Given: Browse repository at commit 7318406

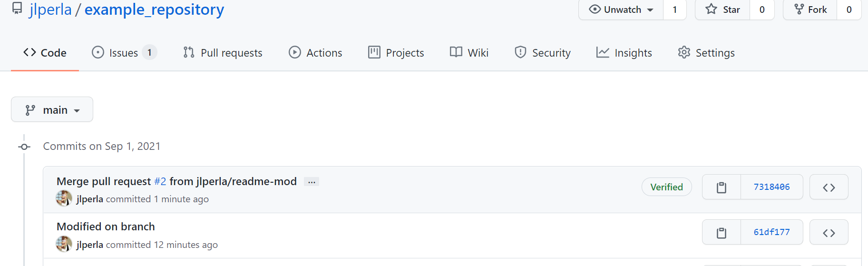Looking at the screenshot, I should click(x=829, y=187).
